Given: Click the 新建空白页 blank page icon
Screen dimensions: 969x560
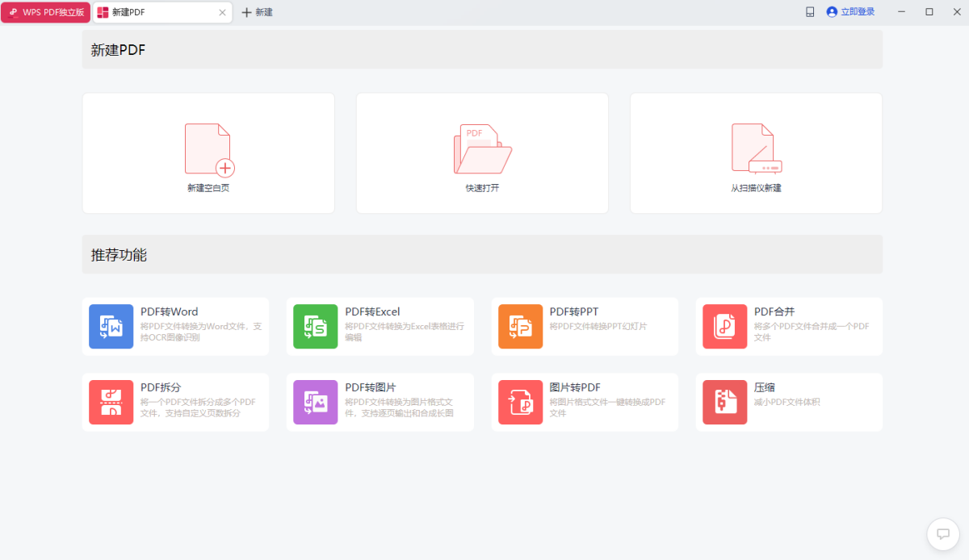Looking at the screenshot, I should point(208,148).
